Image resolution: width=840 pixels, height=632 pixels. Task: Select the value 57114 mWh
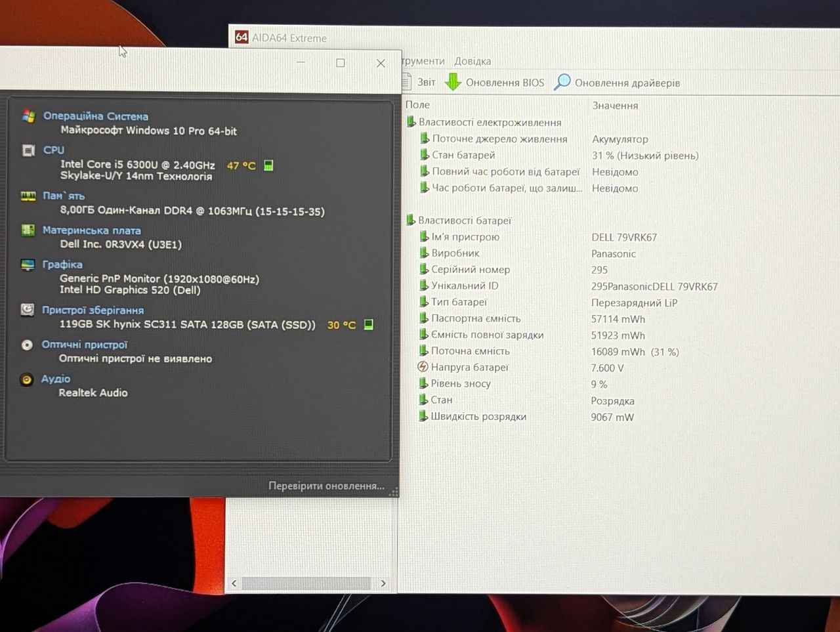tap(618, 319)
